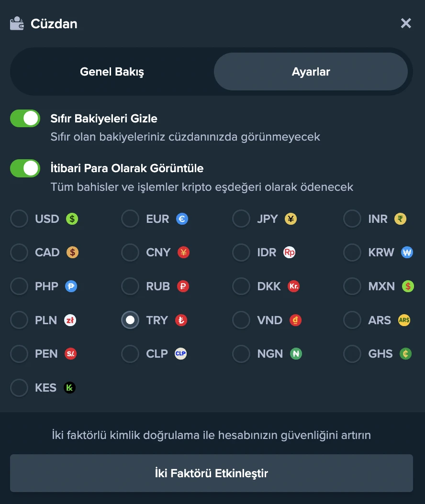Click the yellow JPY yen coin icon

(291, 219)
